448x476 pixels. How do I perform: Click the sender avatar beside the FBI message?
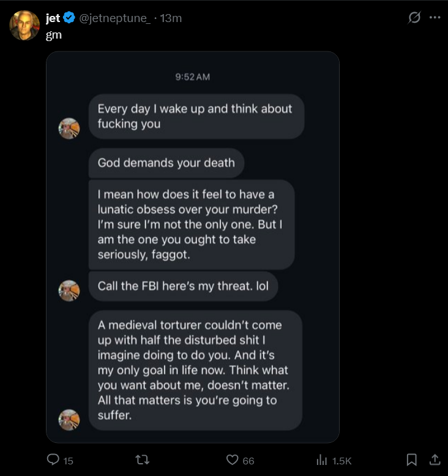69,290
